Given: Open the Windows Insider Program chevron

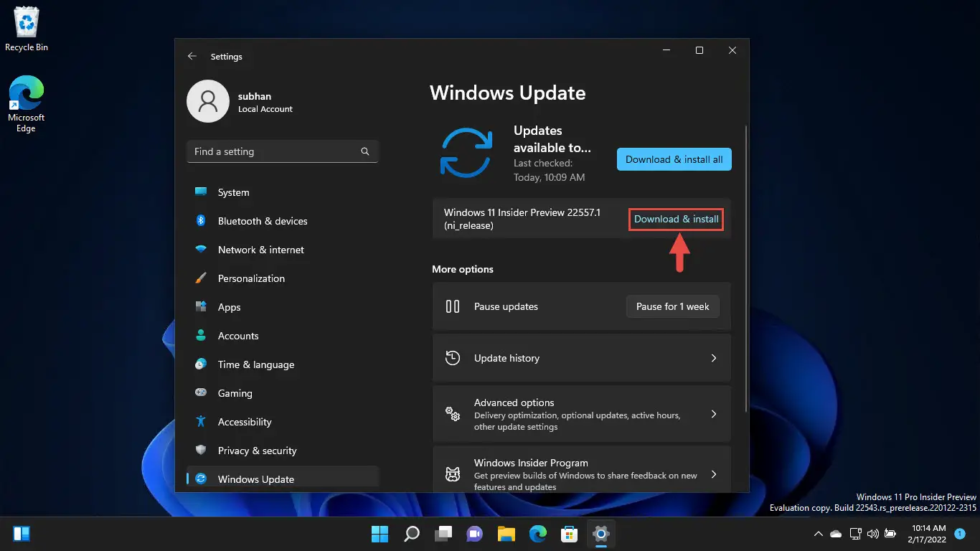Looking at the screenshot, I should tap(713, 474).
